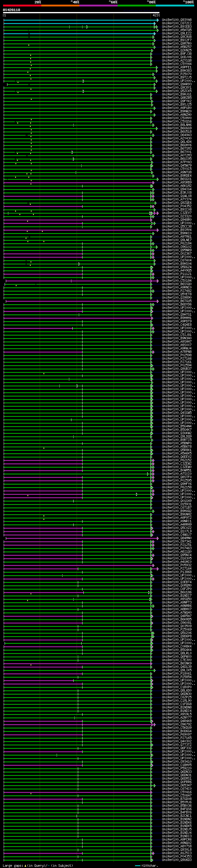Select label UniRef100_A9SRB9

tap(177, 182)
